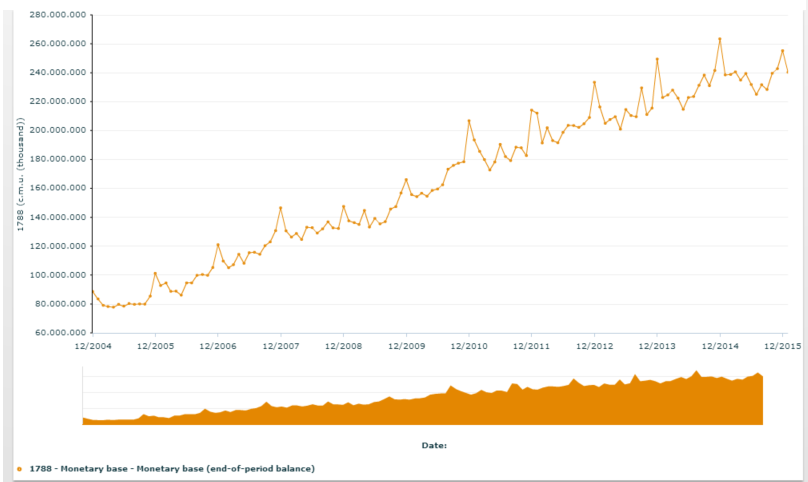Click the 12/2008 x-axis label
The image size is (808, 482).
343,346
